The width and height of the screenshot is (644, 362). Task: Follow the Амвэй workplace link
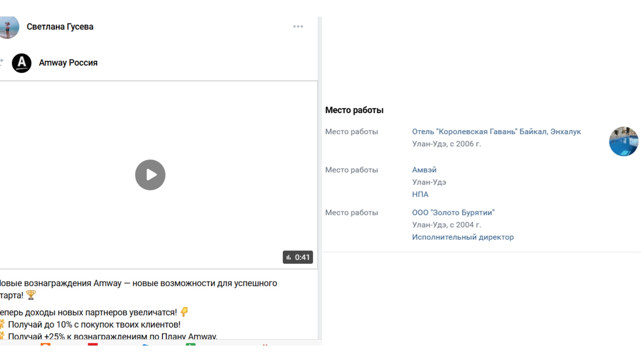pyautogui.click(x=424, y=170)
